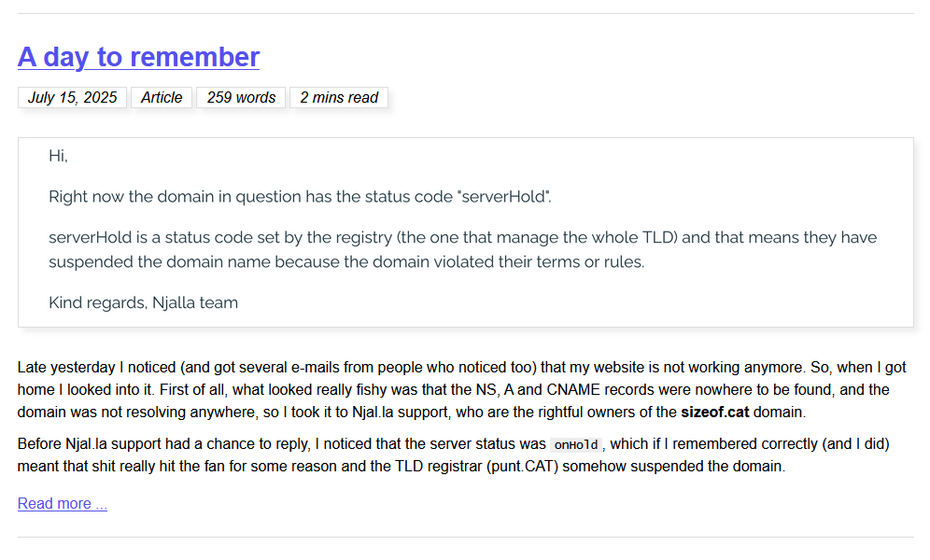
Task: Click the "2 mins read" badge
Action: (339, 97)
